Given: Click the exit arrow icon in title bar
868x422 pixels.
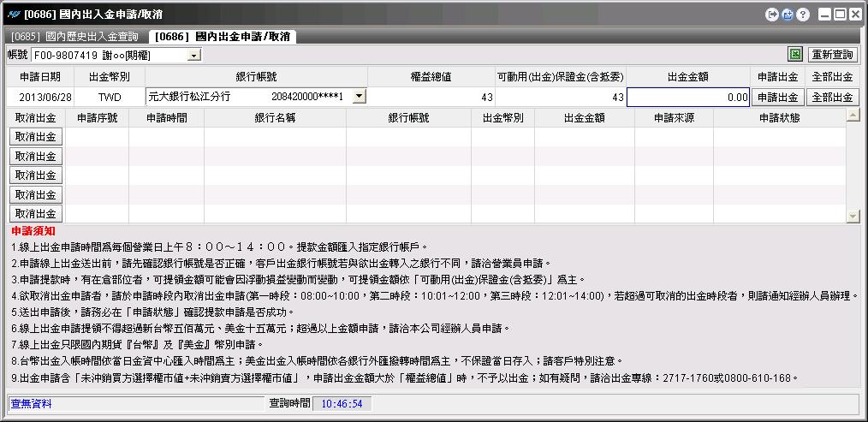Looking at the screenshot, I should point(773,15).
